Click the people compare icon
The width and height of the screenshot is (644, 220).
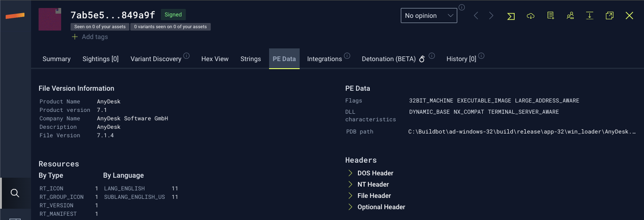(x=570, y=16)
